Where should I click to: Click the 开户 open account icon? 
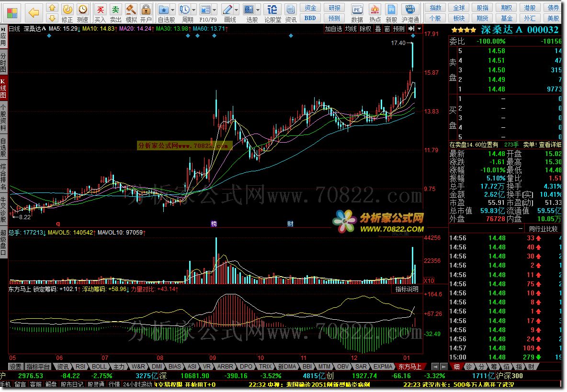146,12
